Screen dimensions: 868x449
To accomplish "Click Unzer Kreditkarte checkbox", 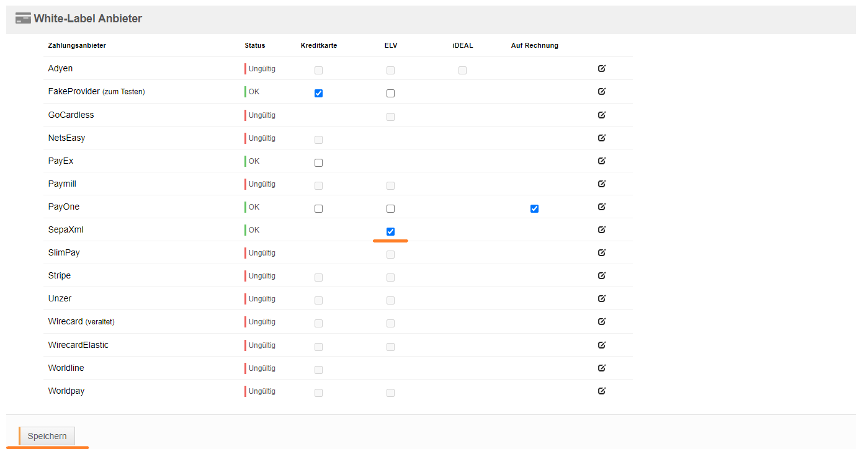I will point(318,300).
